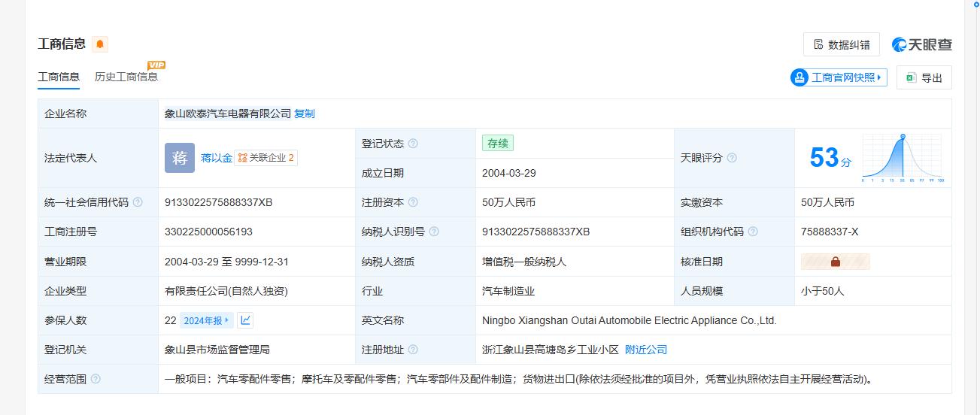The height and width of the screenshot is (415, 980).
Task: Click help icon beside 组织机构代码
Action: point(753,232)
